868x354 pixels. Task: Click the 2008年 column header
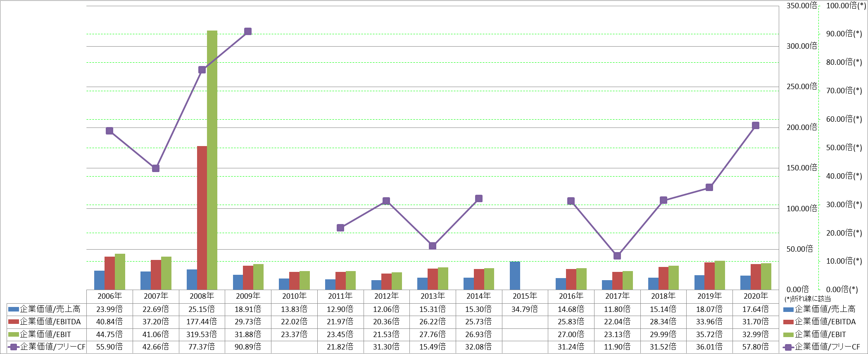[x=202, y=296]
